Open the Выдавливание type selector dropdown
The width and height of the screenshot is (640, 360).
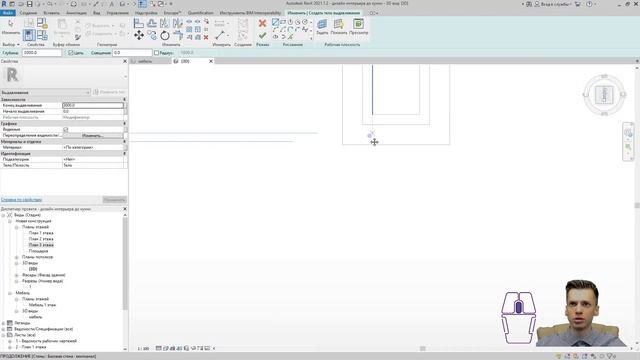click(45, 93)
